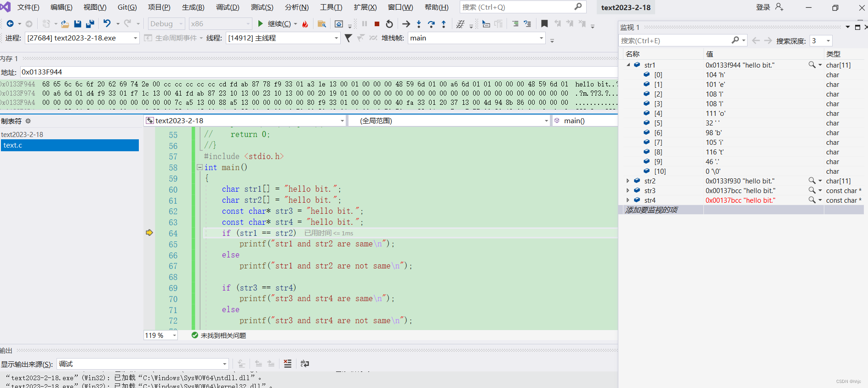Open the 编辑(E) menu
868x388 pixels.
pos(62,7)
